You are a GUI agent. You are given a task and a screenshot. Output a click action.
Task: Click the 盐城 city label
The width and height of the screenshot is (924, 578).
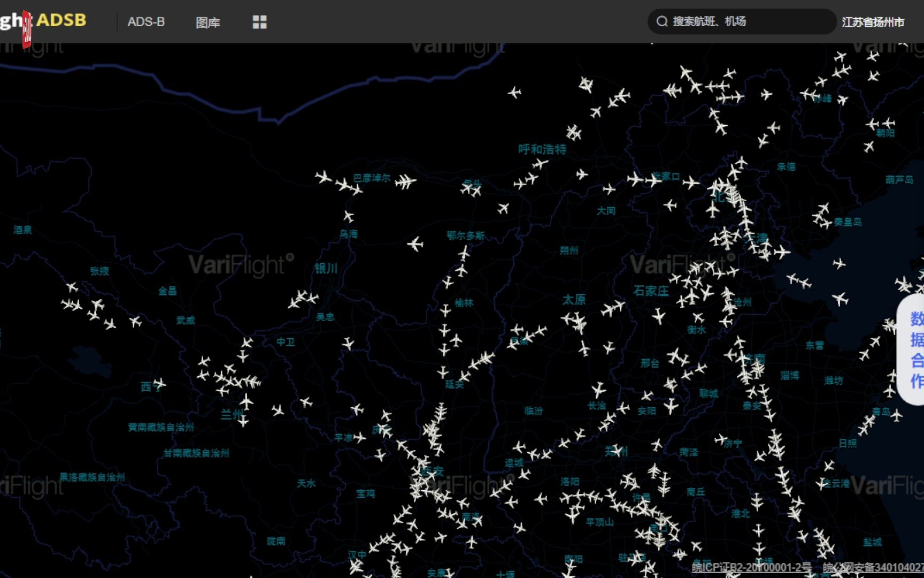[x=872, y=542]
